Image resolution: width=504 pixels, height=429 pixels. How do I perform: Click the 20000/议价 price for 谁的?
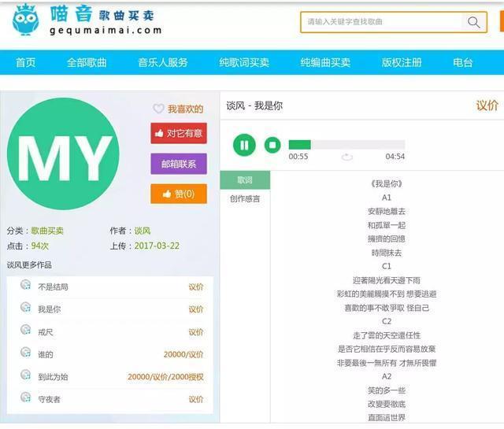coord(183,354)
